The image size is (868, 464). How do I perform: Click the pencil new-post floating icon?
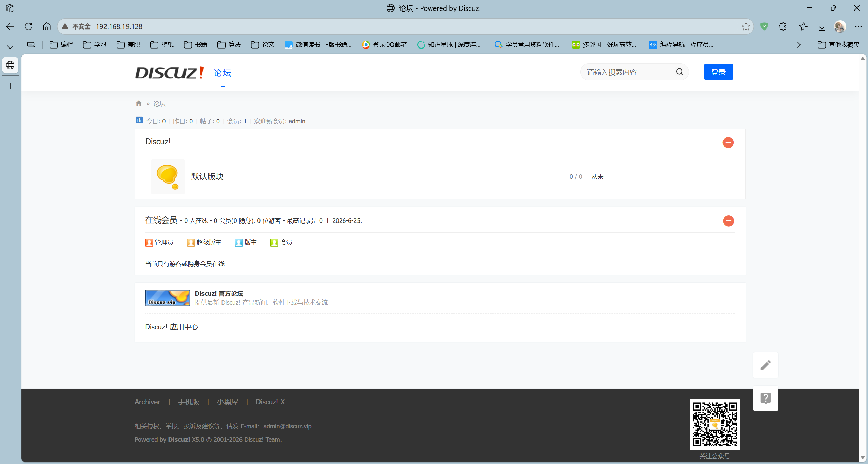pos(766,365)
